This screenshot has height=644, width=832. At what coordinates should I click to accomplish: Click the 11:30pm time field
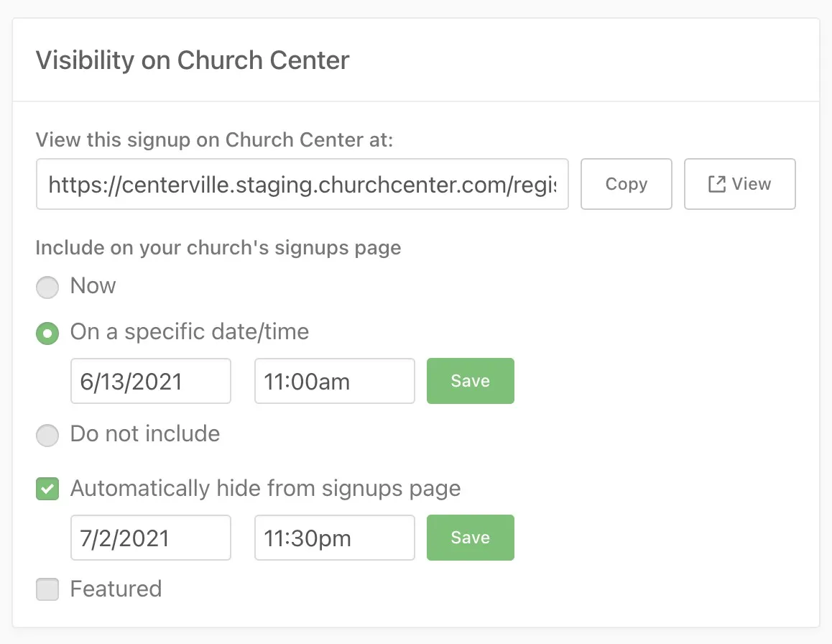334,538
